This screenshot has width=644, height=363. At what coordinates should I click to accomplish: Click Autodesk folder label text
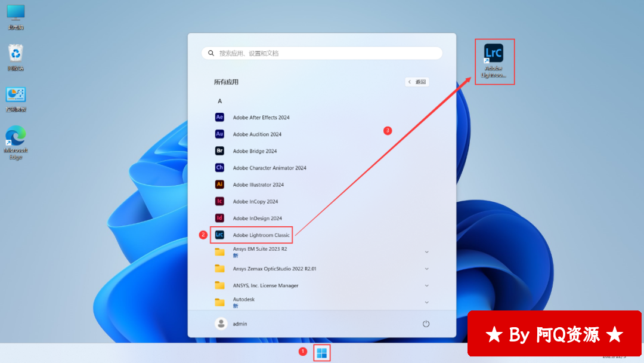click(x=244, y=299)
